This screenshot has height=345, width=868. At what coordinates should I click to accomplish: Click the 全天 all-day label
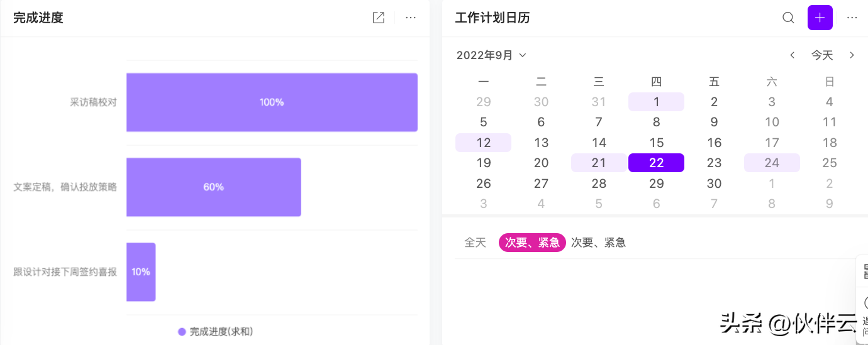point(475,243)
